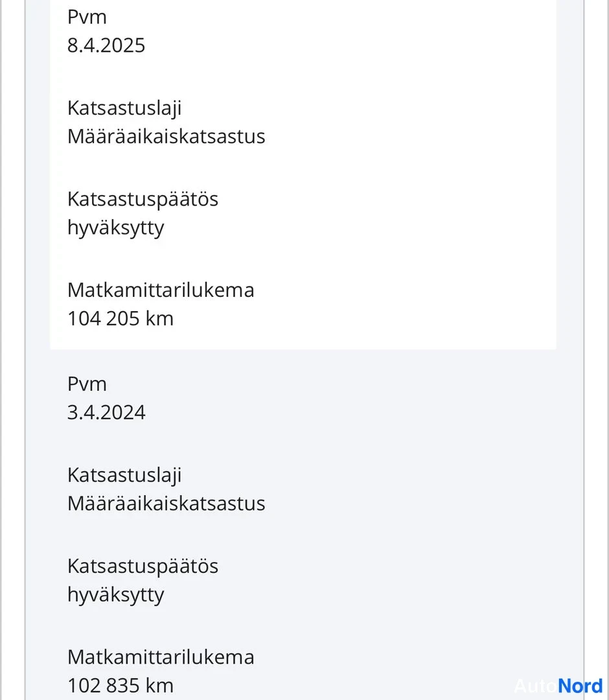Click the AutoNord watermark logo
Viewport: 609px width, 700px height.
click(558, 685)
